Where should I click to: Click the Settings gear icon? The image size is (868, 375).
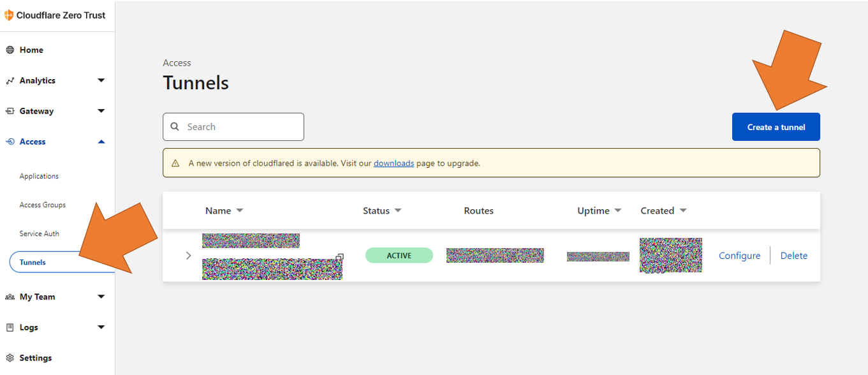click(x=10, y=358)
